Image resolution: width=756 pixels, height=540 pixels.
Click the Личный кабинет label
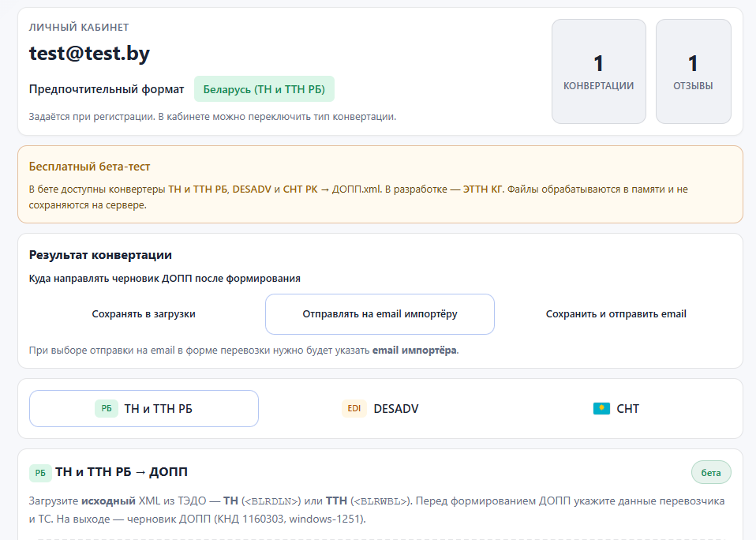click(x=79, y=27)
